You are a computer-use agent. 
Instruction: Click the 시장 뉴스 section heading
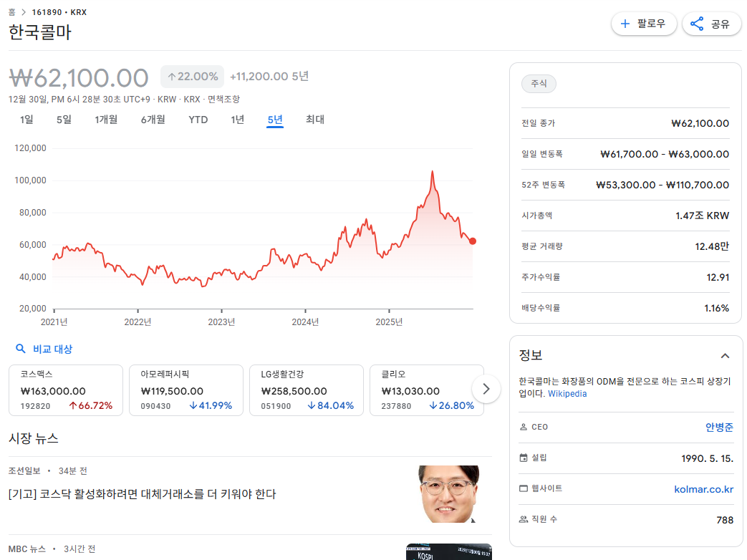pos(34,438)
